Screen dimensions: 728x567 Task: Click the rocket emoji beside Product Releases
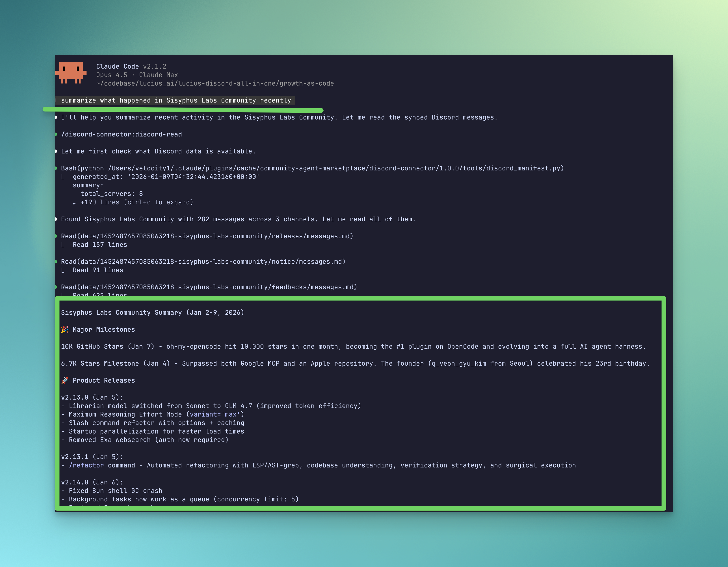click(x=65, y=381)
